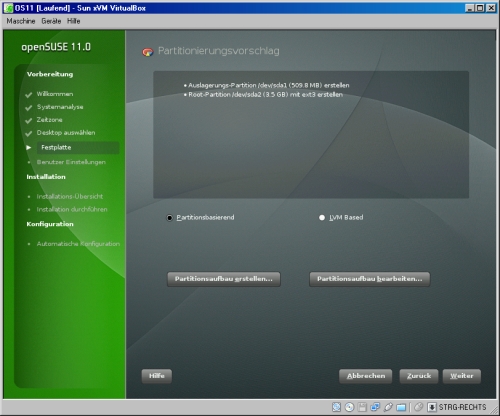
Task: Click Partitionsaufbau bearbeiten button
Action: point(370,279)
